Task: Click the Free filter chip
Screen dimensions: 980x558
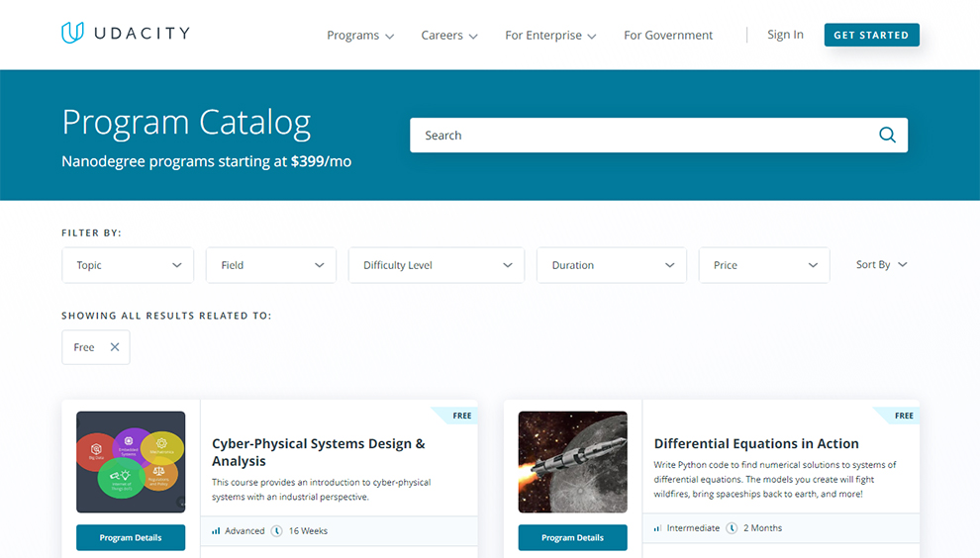Action: pos(96,347)
